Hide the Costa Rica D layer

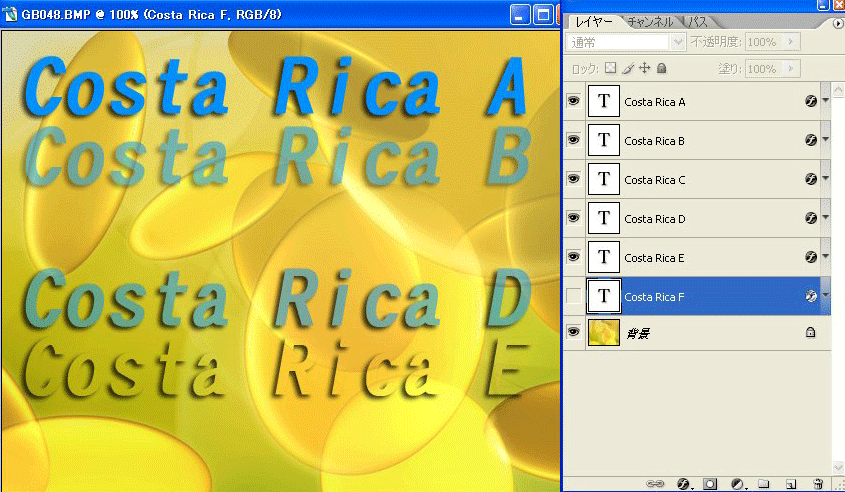573,218
